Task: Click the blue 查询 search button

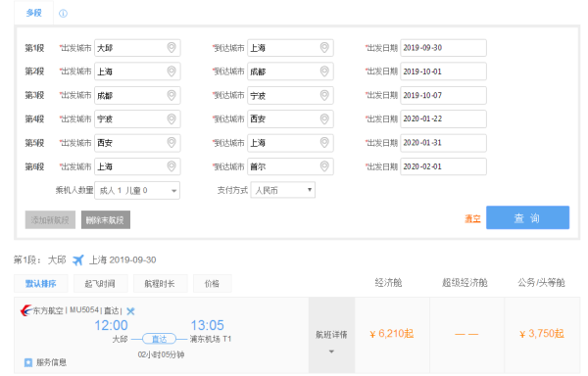Action: click(x=527, y=217)
